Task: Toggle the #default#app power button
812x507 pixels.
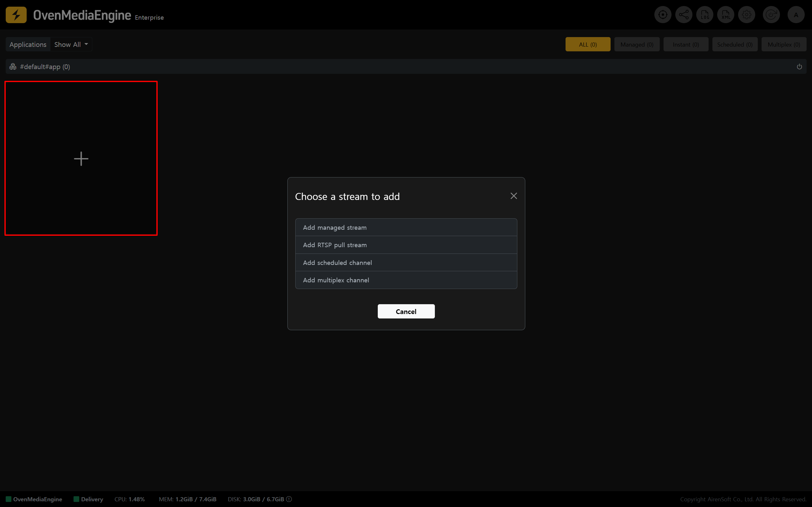Action: tap(799, 67)
